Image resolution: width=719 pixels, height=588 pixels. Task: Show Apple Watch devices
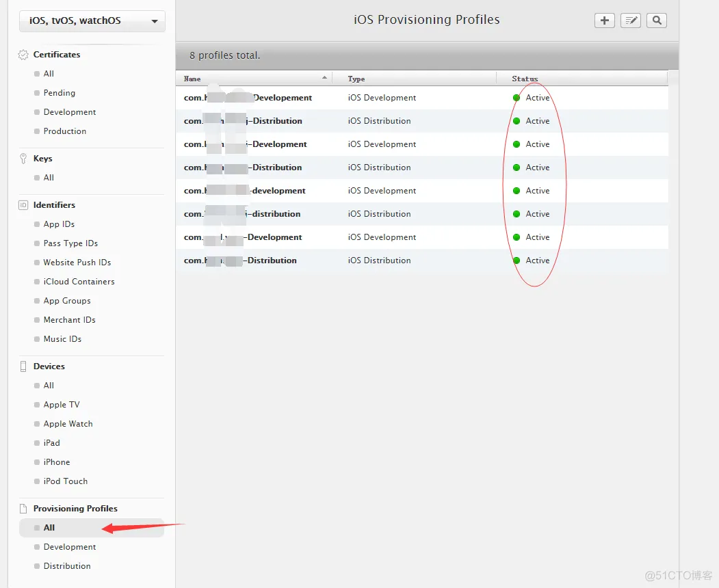coord(68,424)
